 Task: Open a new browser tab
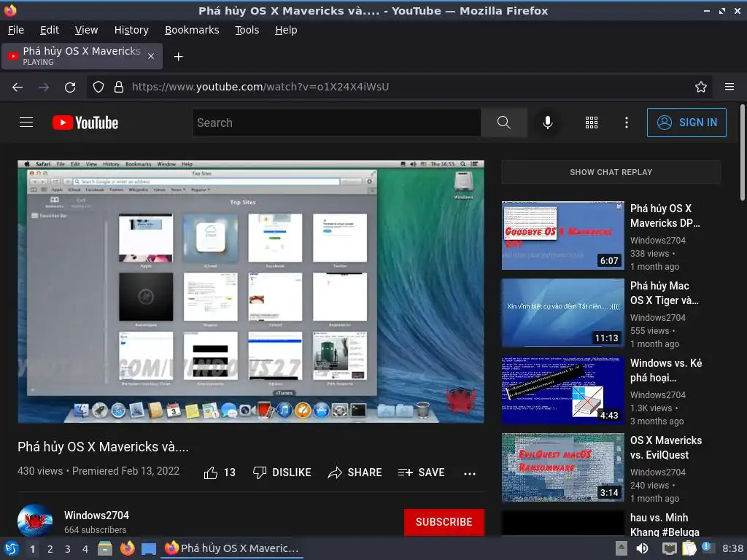(178, 57)
